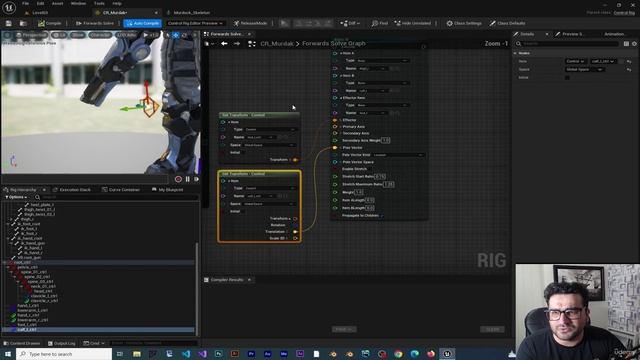
Task: Select the pelvis_ctrl hierarchy item
Action: (27, 267)
